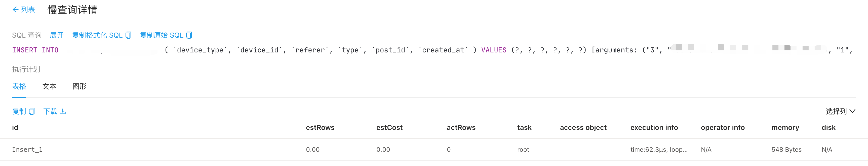Click the 复制原始 SQL link text
This screenshot has width=868, height=166.
point(162,35)
